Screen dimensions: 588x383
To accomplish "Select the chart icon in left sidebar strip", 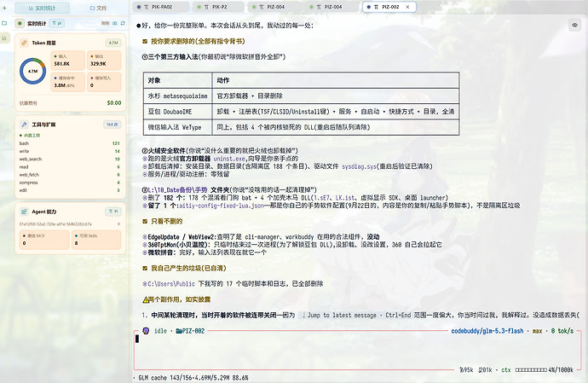I will click(x=4, y=38).
